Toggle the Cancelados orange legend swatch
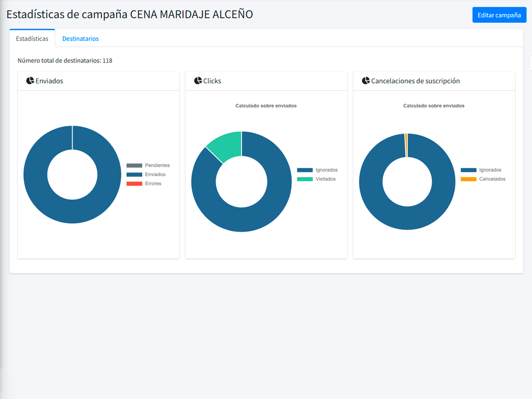This screenshot has height=399, width=532. coord(469,179)
